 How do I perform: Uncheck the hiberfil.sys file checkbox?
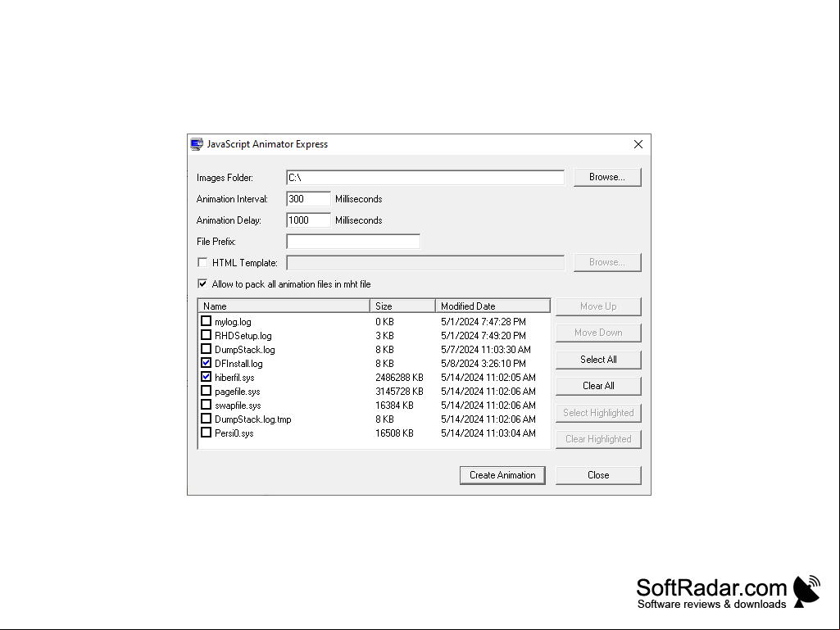click(x=207, y=377)
